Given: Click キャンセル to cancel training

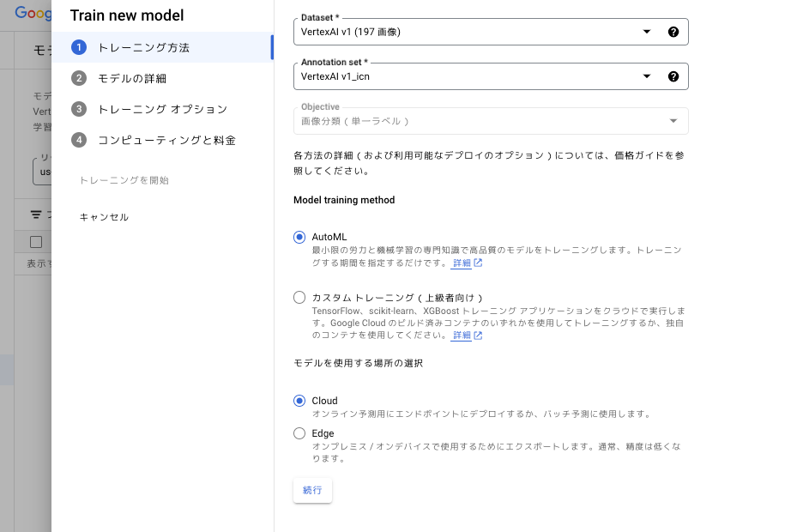Looking at the screenshot, I should [x=104, y=217].
